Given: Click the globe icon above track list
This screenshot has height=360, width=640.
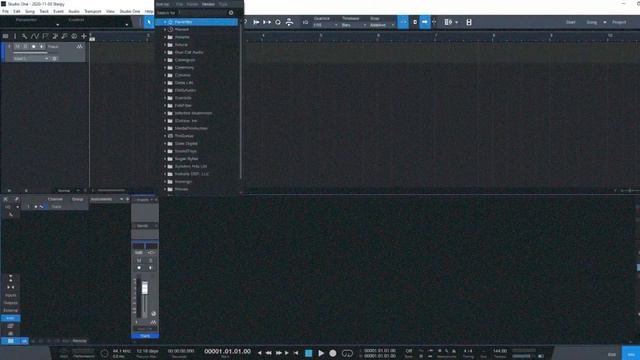Looking at the screenshot, I should tap(74, 36).
